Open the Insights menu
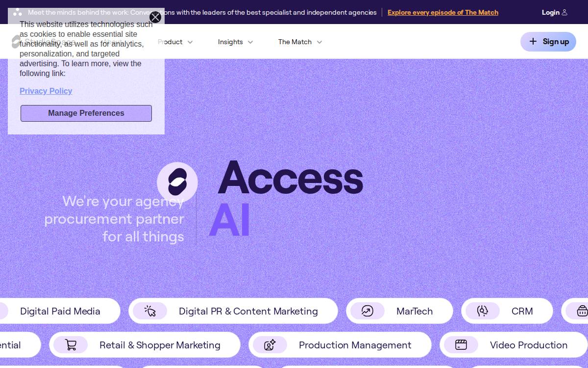 pos(236,42)
